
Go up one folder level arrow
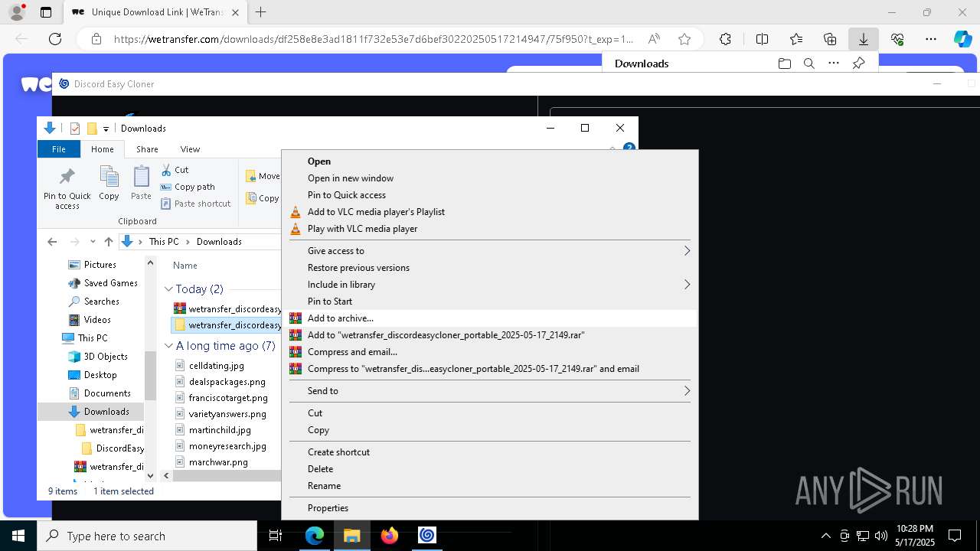pyautogui.click(x=109, y=242)
